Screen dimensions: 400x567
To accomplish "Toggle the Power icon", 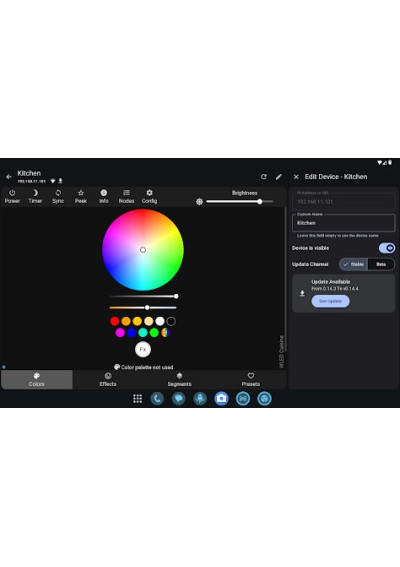I will coord(12,193).
